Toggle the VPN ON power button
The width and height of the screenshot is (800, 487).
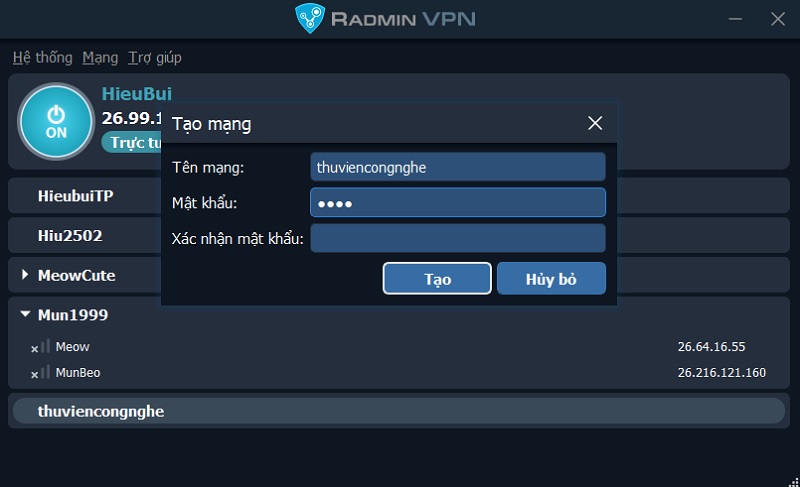tap(56, 121)
